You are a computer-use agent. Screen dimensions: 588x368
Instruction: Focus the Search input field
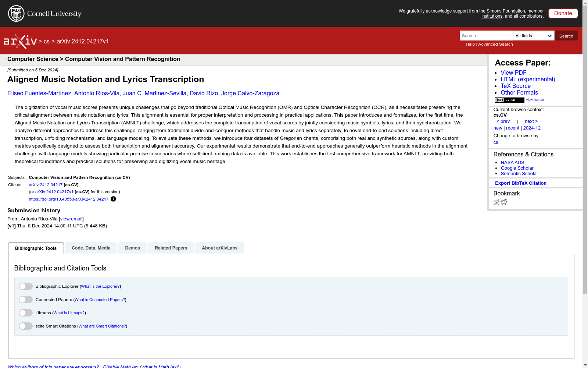(486, 36)
